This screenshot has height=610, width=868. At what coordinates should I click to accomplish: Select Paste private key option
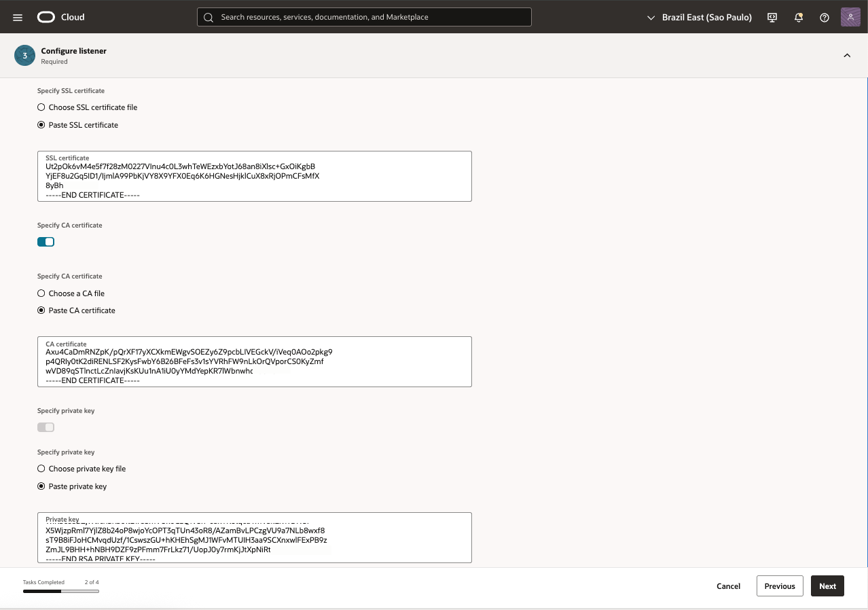tap(73, 486)
